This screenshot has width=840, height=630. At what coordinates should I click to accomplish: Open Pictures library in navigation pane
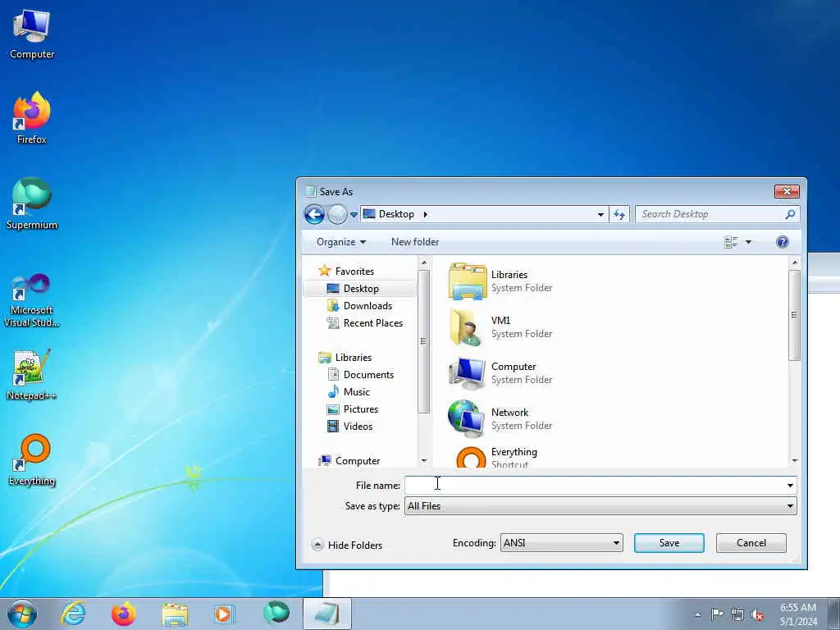tap(353, 409)
